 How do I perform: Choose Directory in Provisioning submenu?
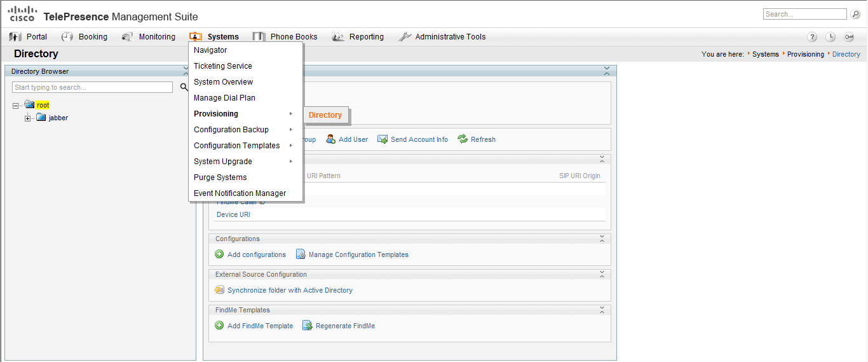pyautogui.click(x=325, y=115)
